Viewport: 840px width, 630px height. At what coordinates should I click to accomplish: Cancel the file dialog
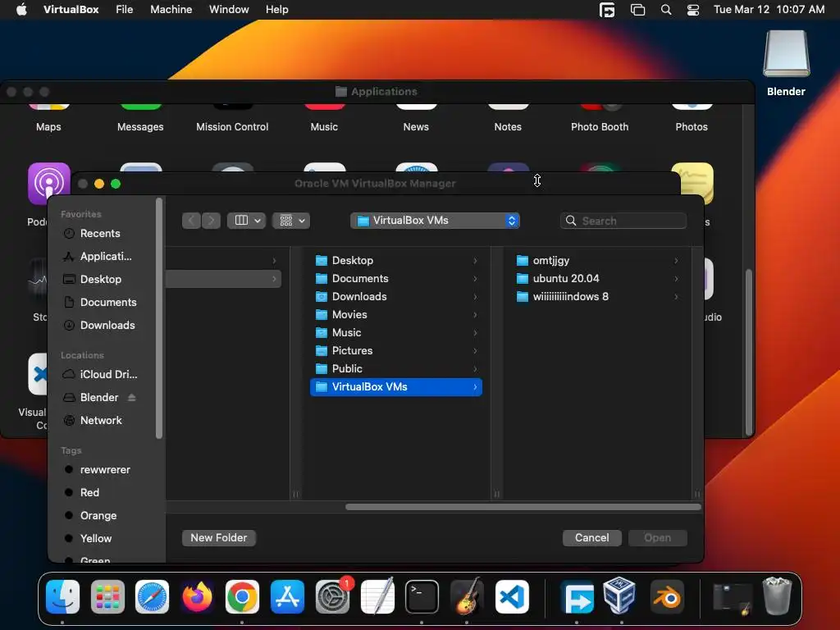592,538
